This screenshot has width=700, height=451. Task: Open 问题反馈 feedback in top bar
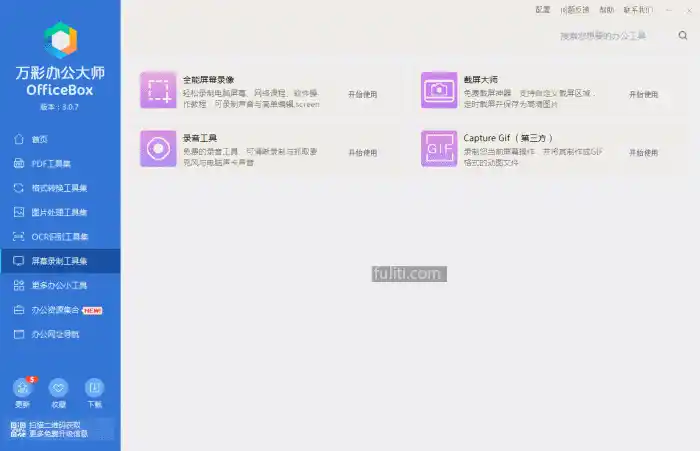click(x=575, y=10)
